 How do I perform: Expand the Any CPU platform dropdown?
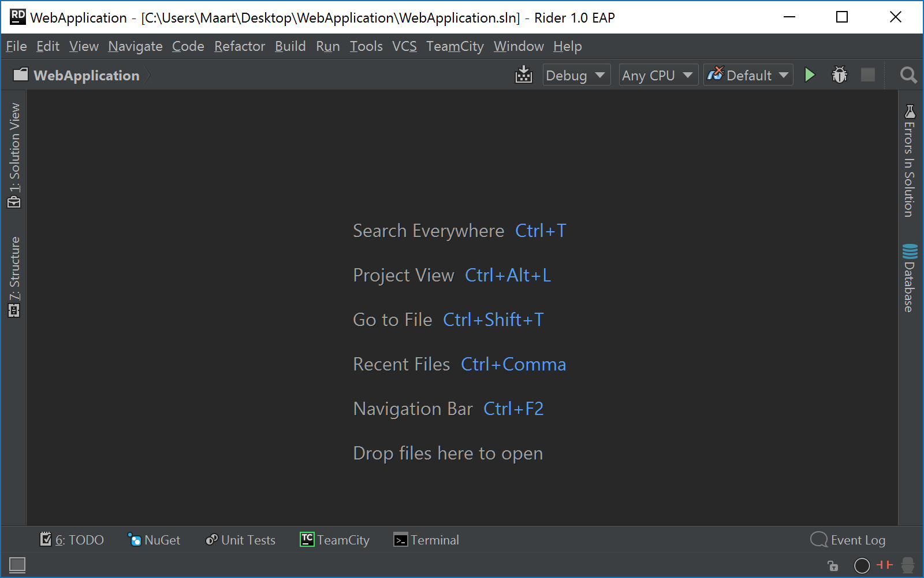[x=658, y=75]
